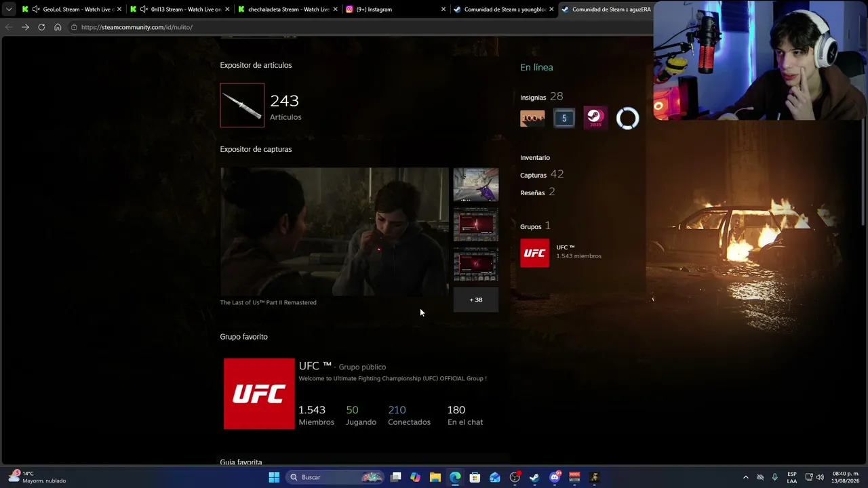This screenshot has width=868, height=488.
Task: Open the knife item in the item showcase
Action: 242,105
